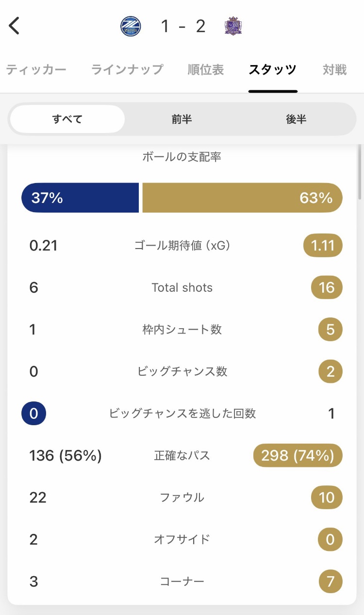Open the 対戦 tab
Screen dimensions: 364x615
(x=335, y=70)
